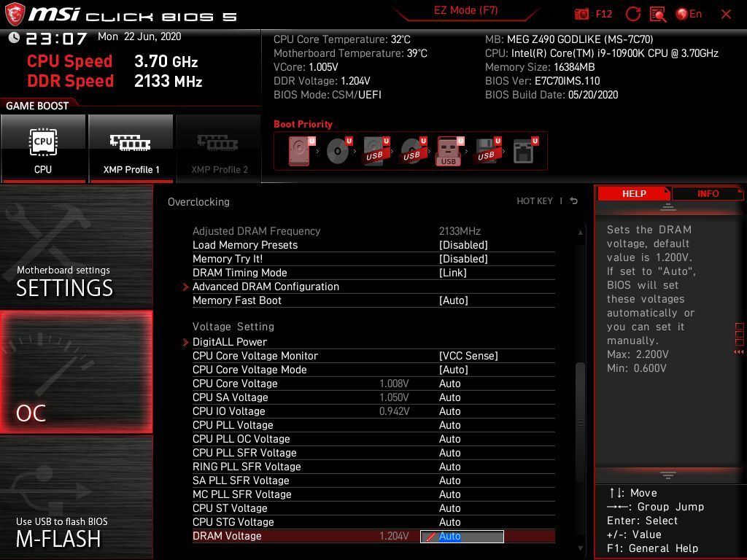The width and height of the screenshot is (747, 560).
Task: Select the third boot device, USB hard disk
Action: [x=376, y=150]
